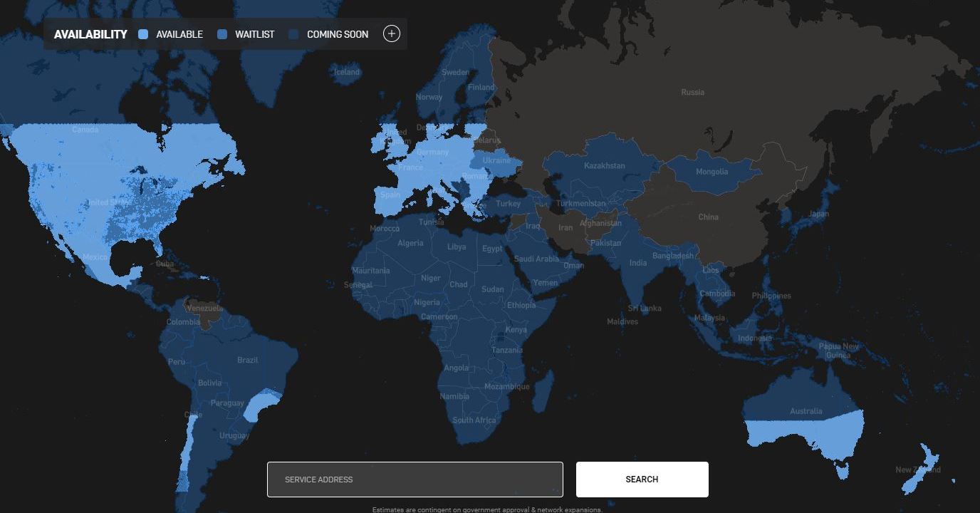Select Saudi Arabia on the map
The image size is (980, 513).
[536, 259]
